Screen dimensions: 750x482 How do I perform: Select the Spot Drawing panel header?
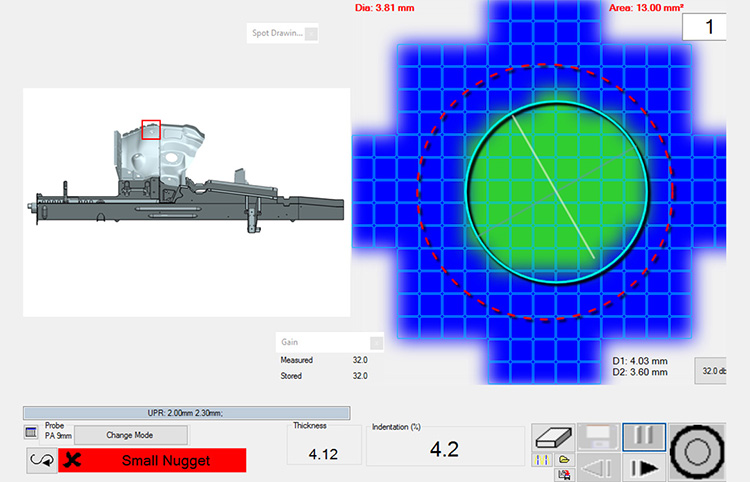point(276,34)
